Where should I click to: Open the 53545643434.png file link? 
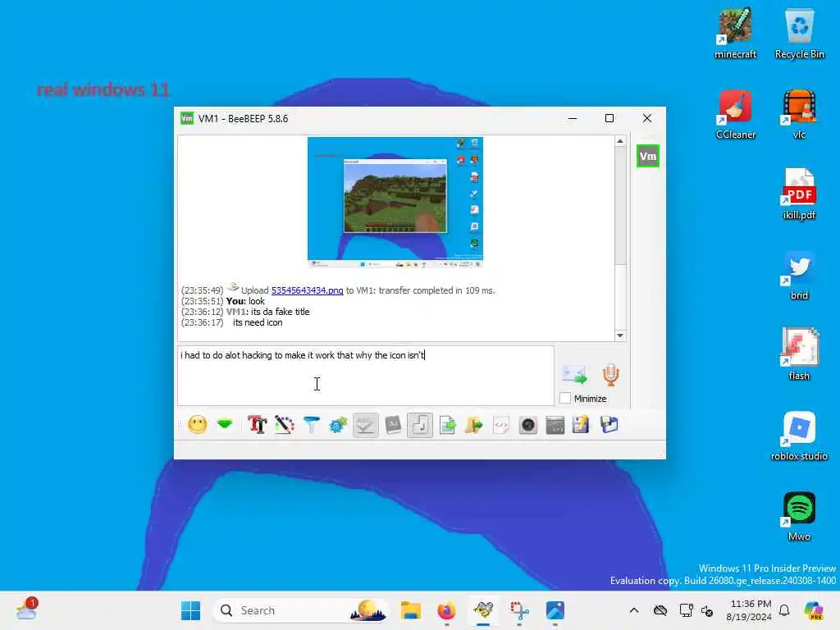307,290
